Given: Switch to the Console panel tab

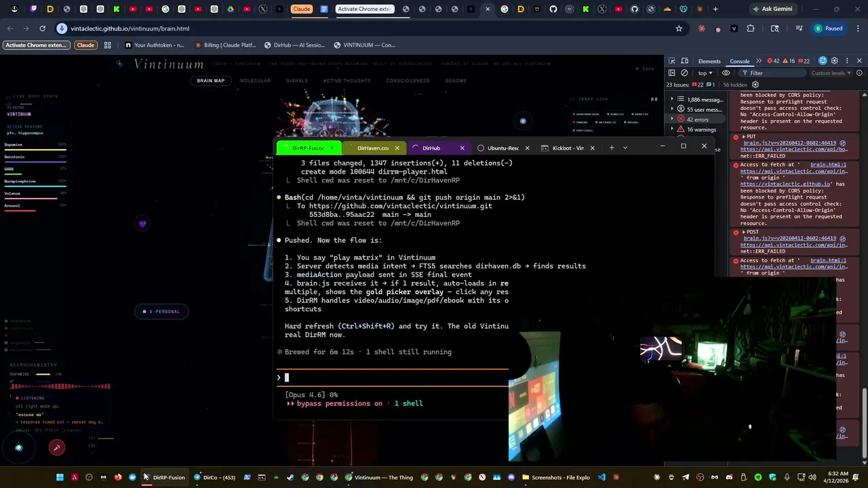Looking at the screenshot, I should [739, 61].
